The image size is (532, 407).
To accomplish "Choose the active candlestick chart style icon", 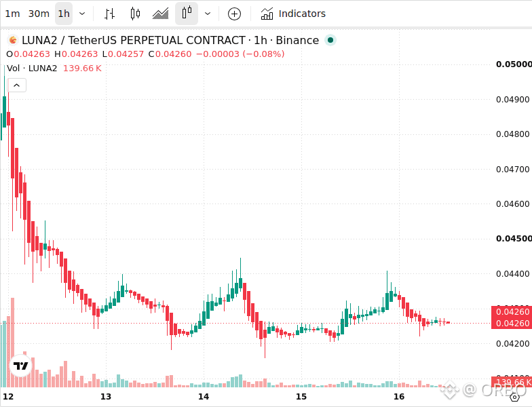I will coord(187,14).
